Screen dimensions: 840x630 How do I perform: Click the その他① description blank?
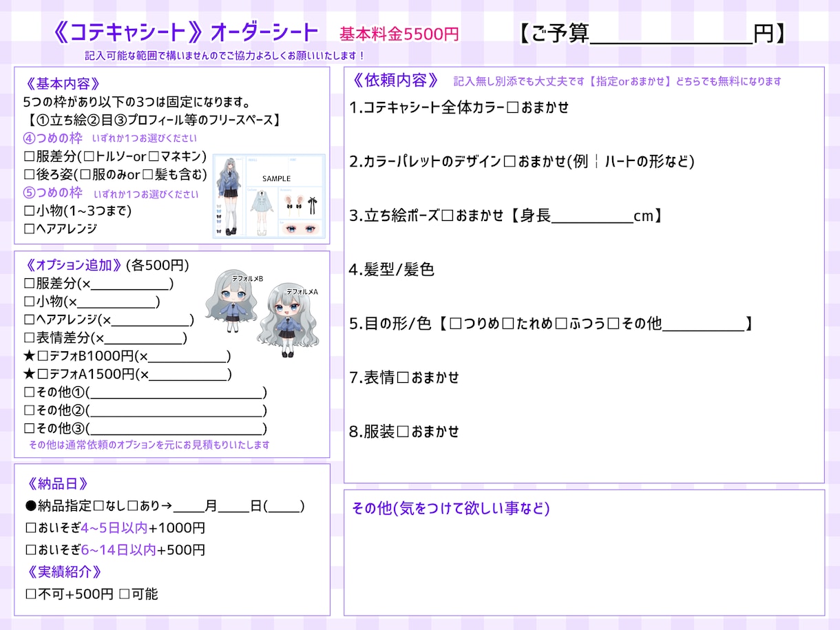[176, 393]
